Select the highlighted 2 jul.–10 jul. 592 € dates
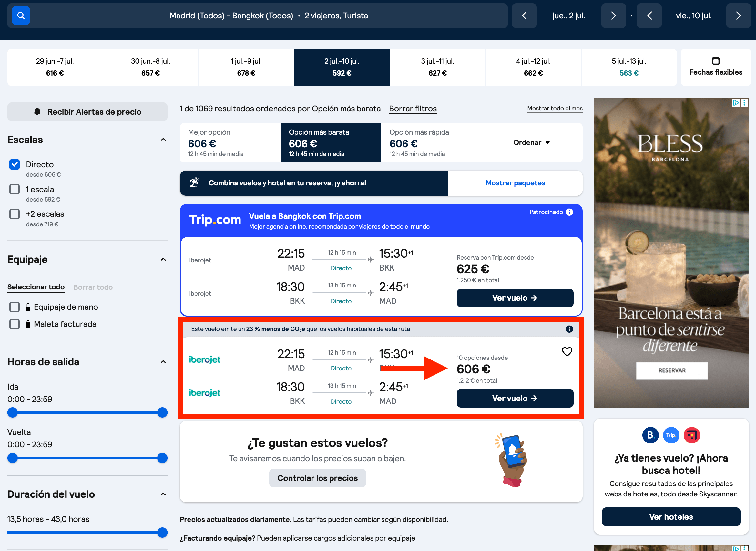Screen dimensions: 756x551 342,68
